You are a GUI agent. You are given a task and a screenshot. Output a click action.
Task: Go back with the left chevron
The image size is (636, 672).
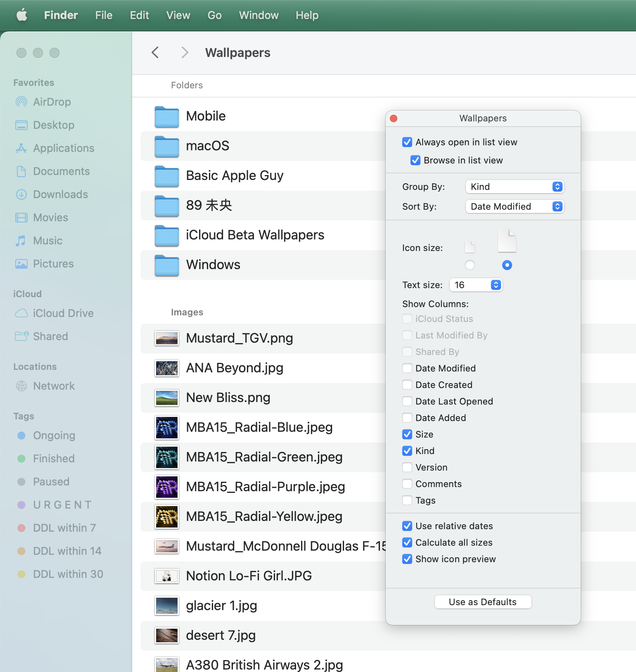(155, 52)
